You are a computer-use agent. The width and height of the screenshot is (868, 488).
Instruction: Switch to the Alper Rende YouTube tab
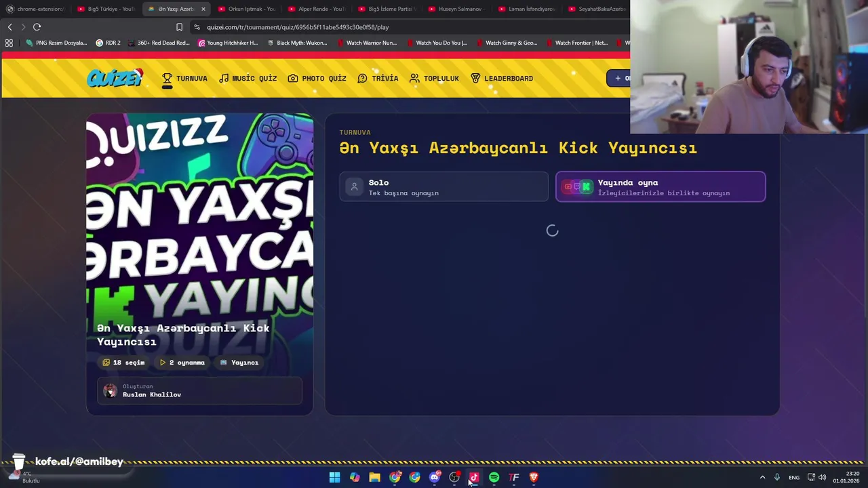click(x=317, y=9)
